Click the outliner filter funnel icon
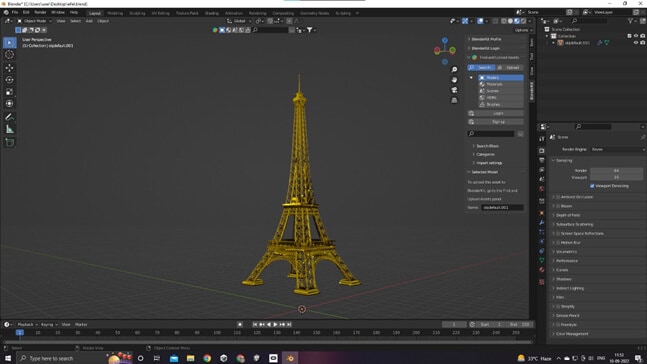 tap(630, 21)
